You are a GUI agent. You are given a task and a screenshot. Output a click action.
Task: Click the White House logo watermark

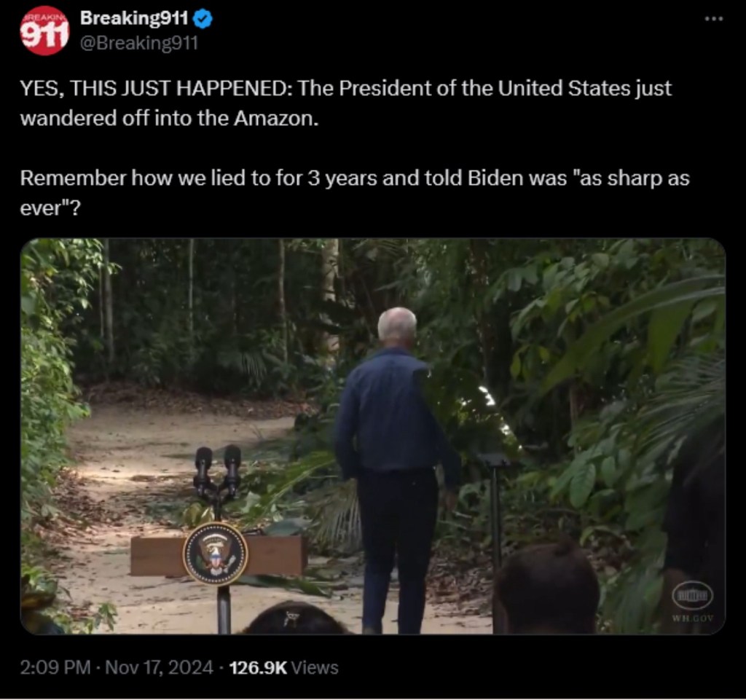click(x=692, y=595)
